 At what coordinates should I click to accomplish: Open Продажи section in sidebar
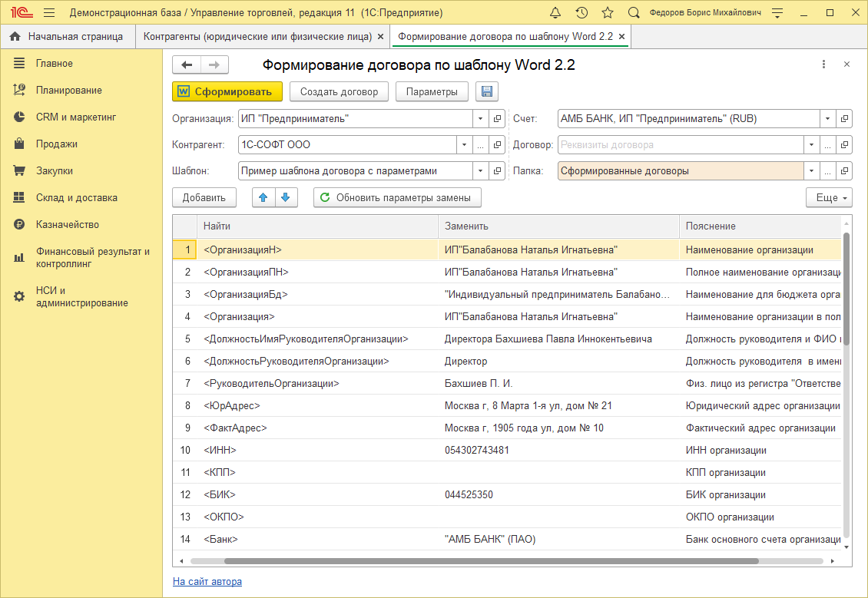click(57, 144)
